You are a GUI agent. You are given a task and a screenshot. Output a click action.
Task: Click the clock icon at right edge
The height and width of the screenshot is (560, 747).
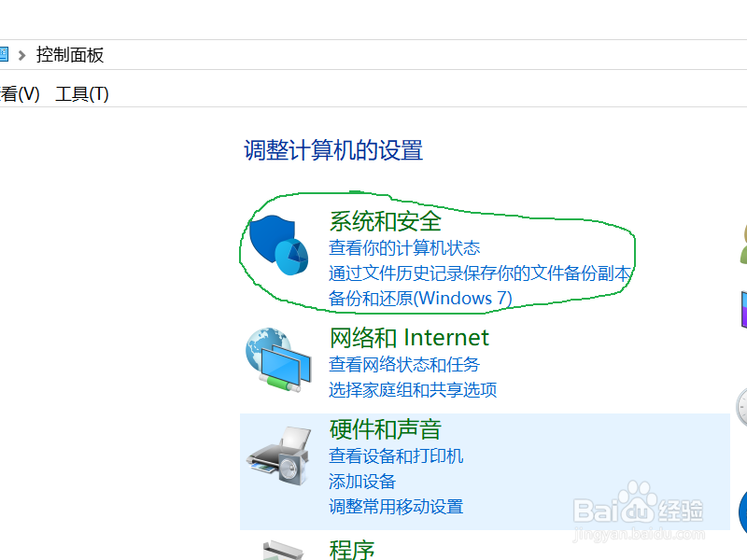(x=741, y=407)
